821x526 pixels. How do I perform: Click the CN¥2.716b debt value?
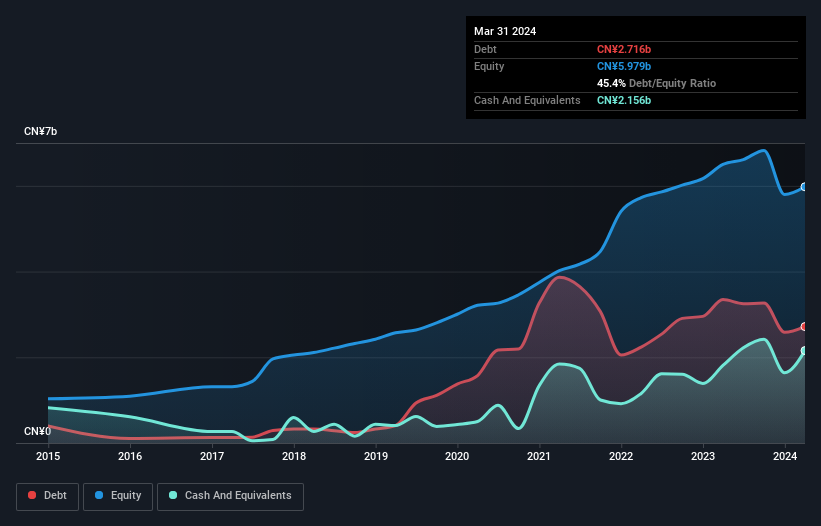click(x=624, y=49)
